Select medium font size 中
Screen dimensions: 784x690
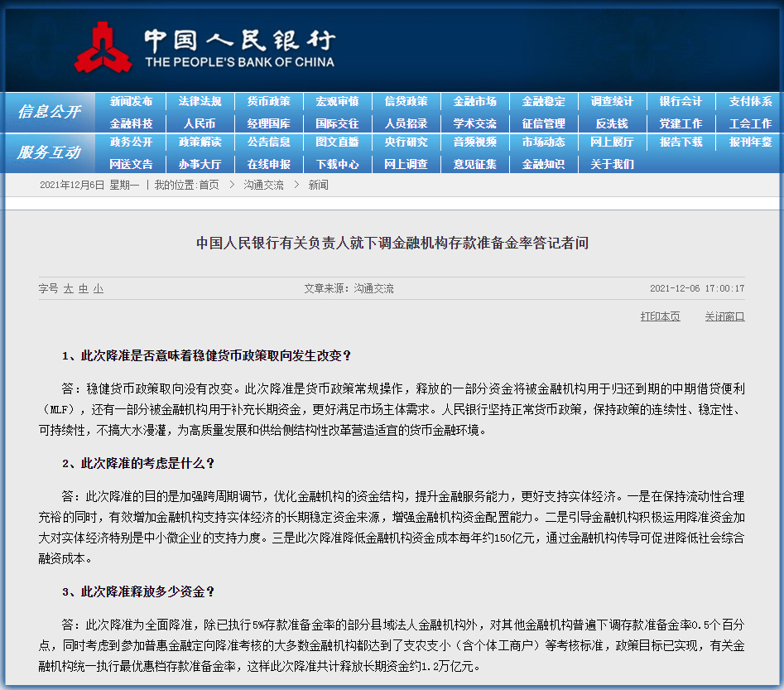(x=84, y=289)
